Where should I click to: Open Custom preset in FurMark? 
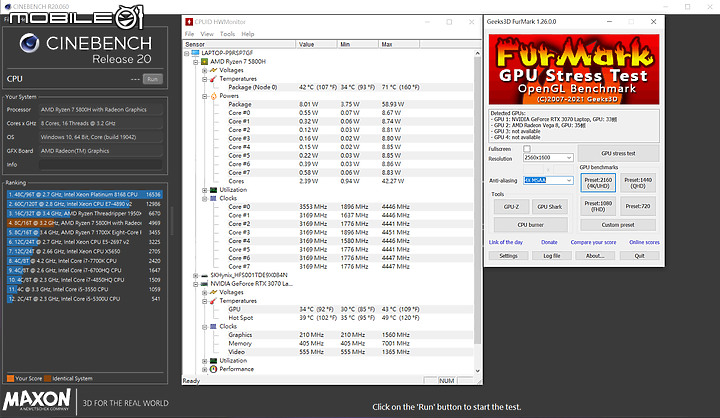click(x=618, y=225)
